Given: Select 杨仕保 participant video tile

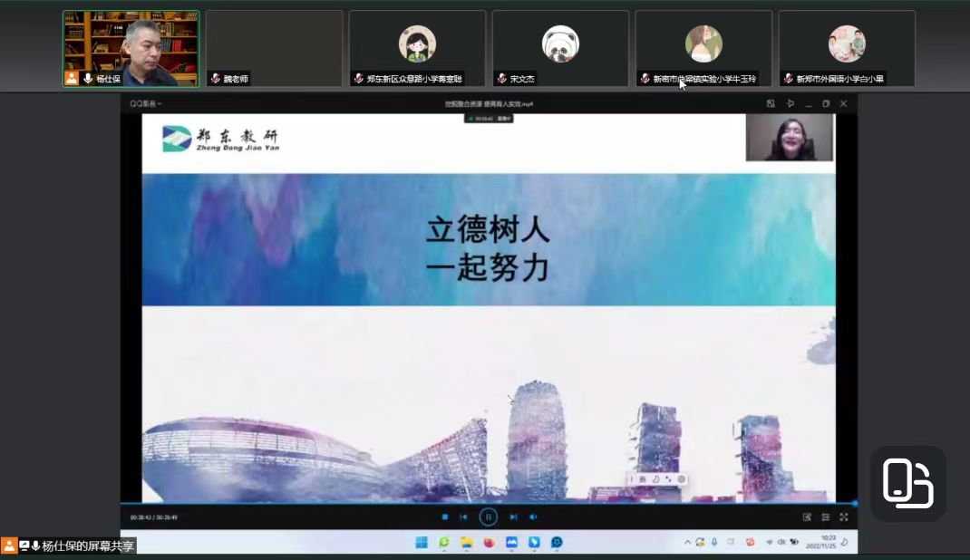Looking at the screenshot, I should click(131, 49).
